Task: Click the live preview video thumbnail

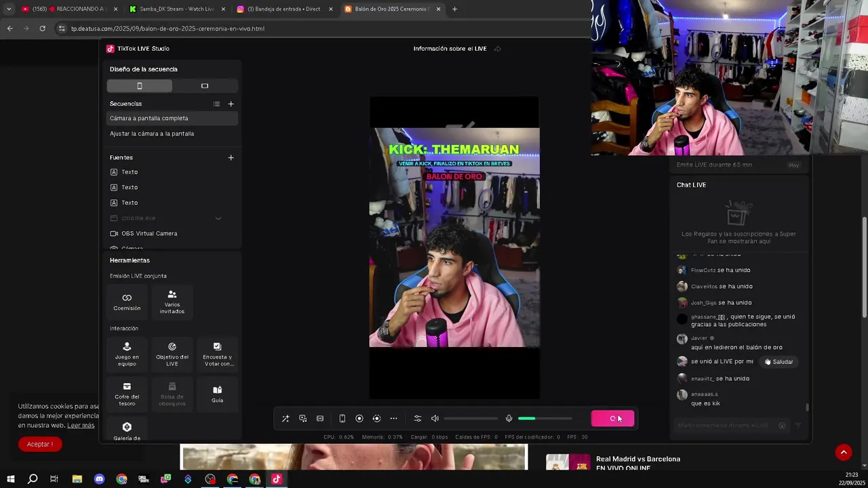Action: pyautogui.click(x=454, y=237)
